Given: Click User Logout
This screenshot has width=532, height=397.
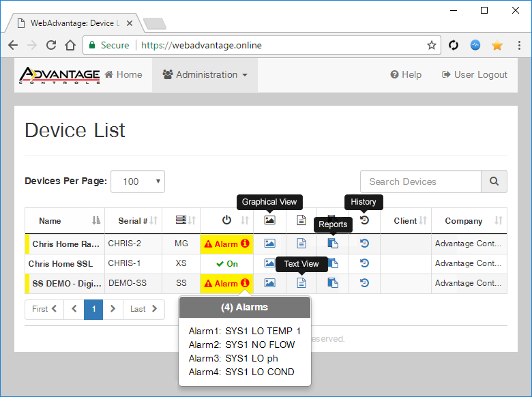Looking at the screenshot, I should (x=474, y=74).
